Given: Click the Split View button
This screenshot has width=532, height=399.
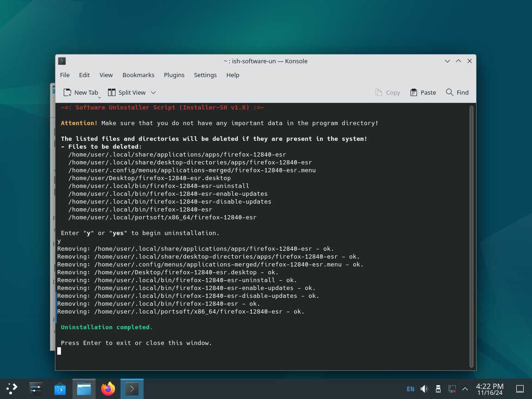Looking at the screenshot, I should click(127, 93).
